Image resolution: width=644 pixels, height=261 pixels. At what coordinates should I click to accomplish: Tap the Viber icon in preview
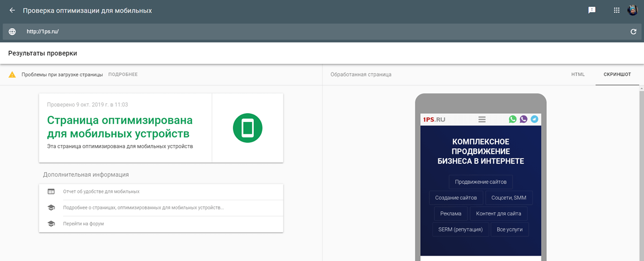tap(523, 119)
